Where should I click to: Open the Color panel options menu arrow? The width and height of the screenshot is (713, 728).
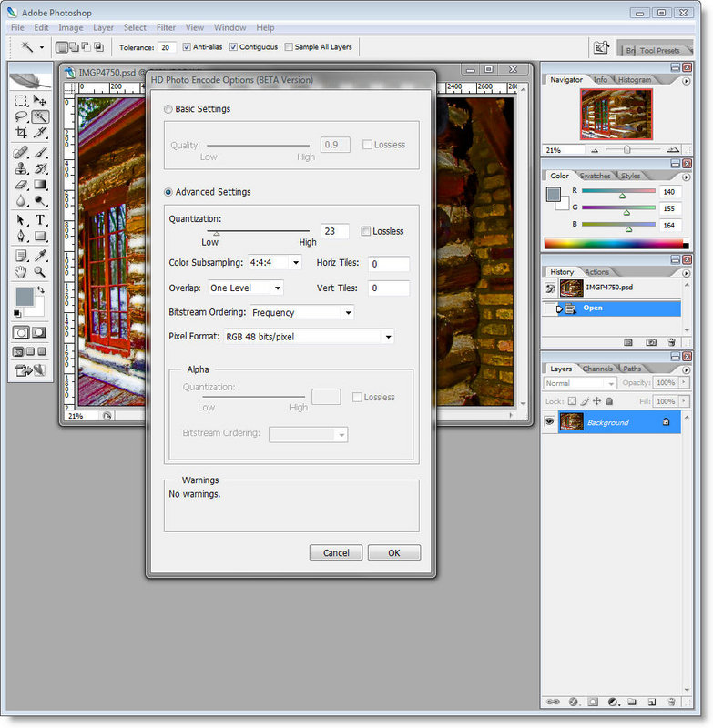686,177
